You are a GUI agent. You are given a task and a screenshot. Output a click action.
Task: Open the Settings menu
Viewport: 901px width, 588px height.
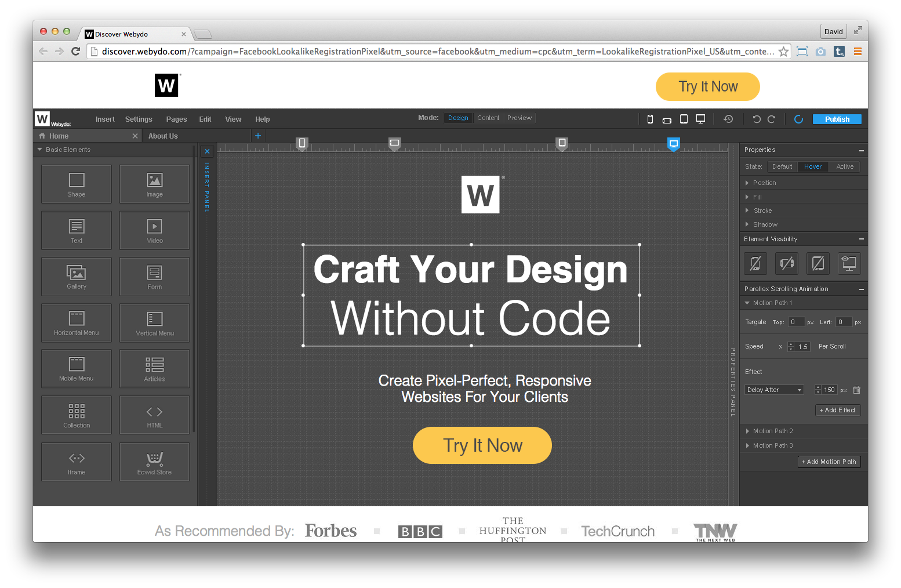pyautogui.click(x=139, y=119)
